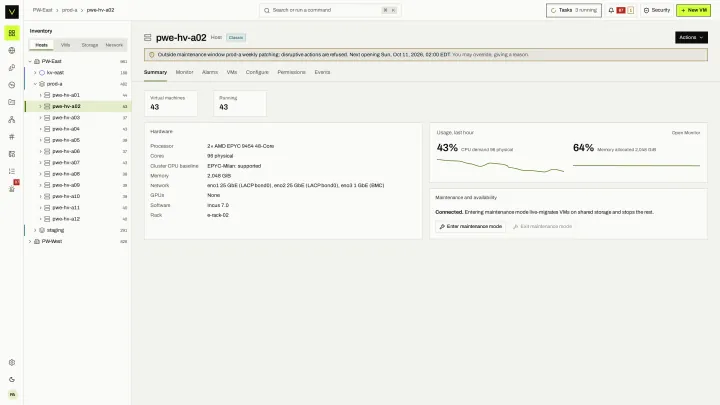Click the host server icon beside pwe-hv-a02 title
Image resolution: width=720 pixels, height=405 pixels.
pyautogui.click(x=147, y=37)
